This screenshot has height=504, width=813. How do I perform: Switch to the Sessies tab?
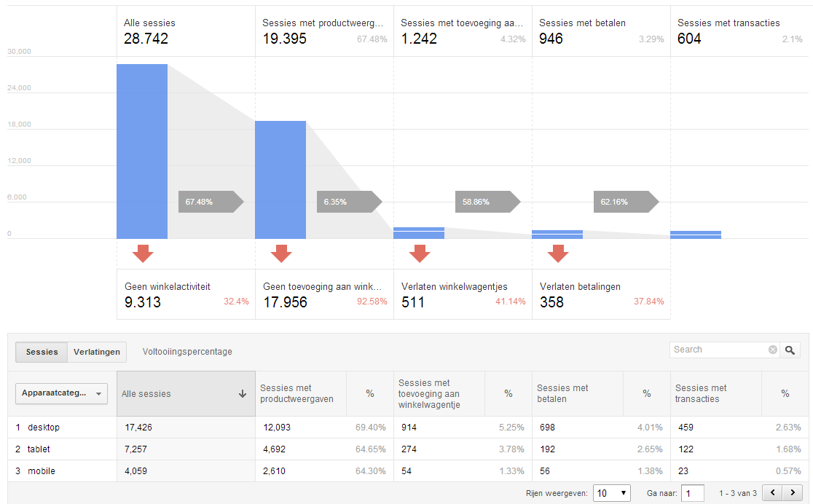(x=42, y=352)
